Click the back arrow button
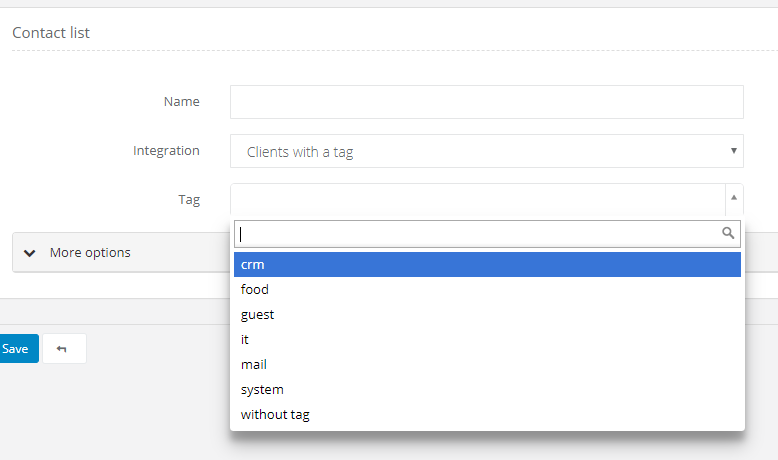Viewport: 778px width, 460px height. (64, 349)
